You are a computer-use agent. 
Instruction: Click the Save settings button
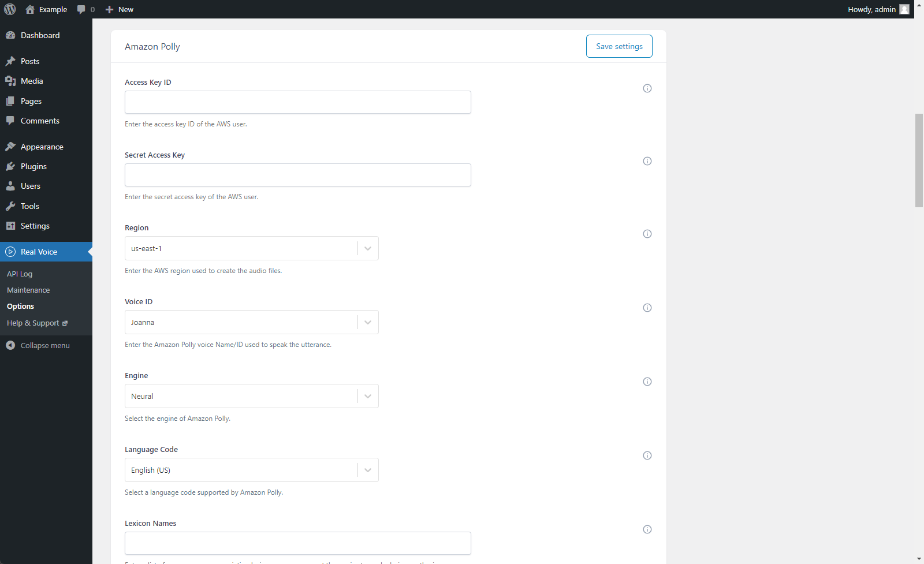click(619, 46)
